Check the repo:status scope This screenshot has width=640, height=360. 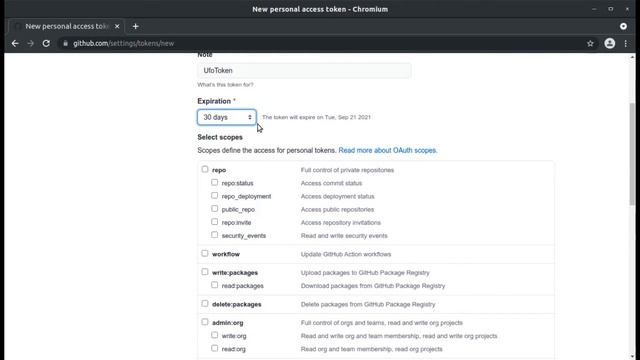pyautogui.click(x=215, y=182)
